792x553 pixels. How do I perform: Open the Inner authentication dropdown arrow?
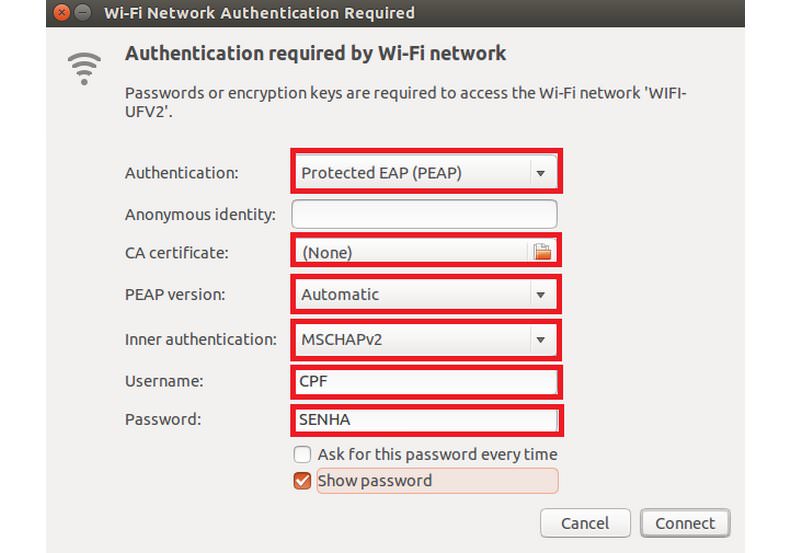(540, 339)
